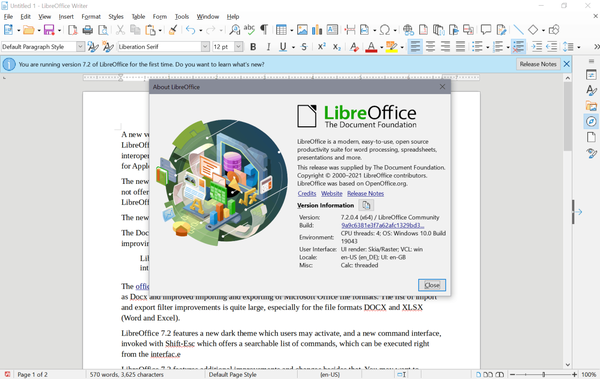Open the Website link
Image resolution: width=600 pixels, height=379 pixels.
click(x=332, y=194)
